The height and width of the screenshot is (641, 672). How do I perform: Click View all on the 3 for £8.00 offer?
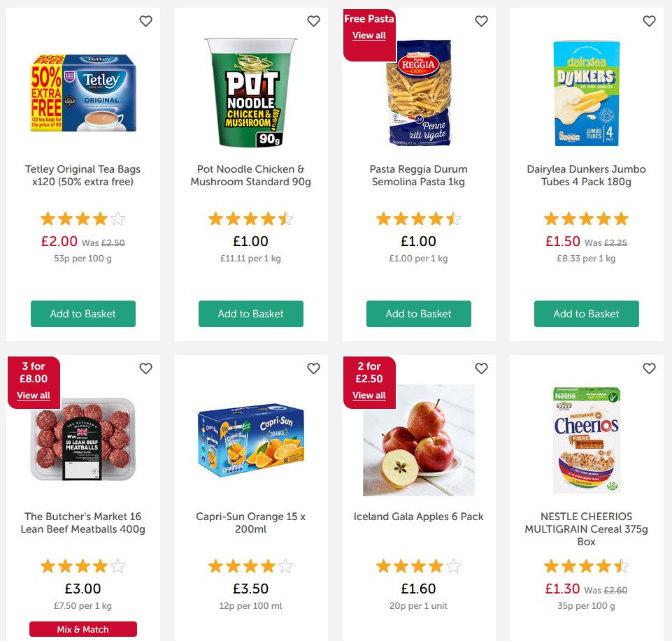[33, 395]
